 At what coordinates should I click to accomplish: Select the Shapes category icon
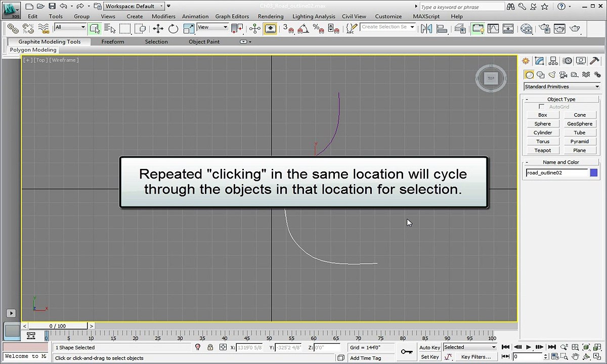pyautogui.click(x=540, y=75)
